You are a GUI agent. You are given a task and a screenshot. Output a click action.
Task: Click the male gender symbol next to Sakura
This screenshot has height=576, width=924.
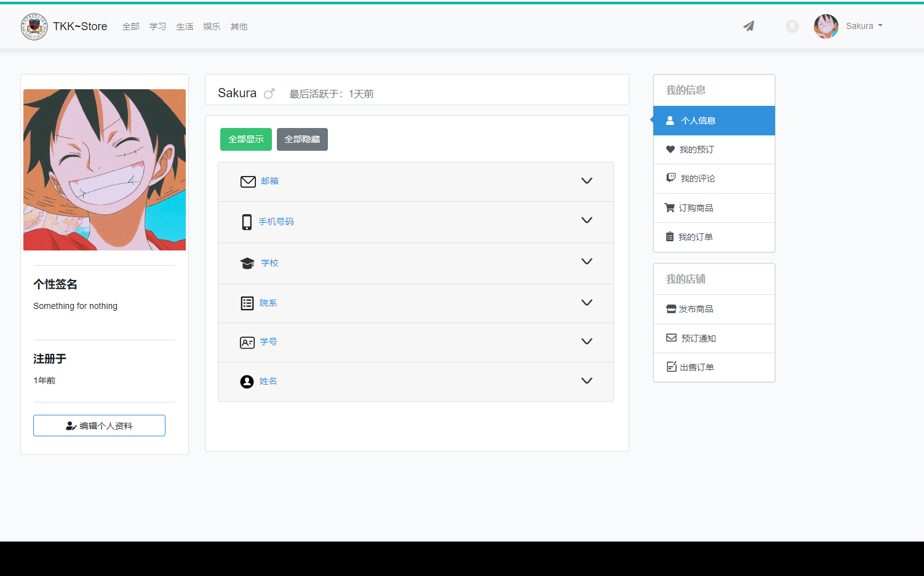tap(269, 94)
